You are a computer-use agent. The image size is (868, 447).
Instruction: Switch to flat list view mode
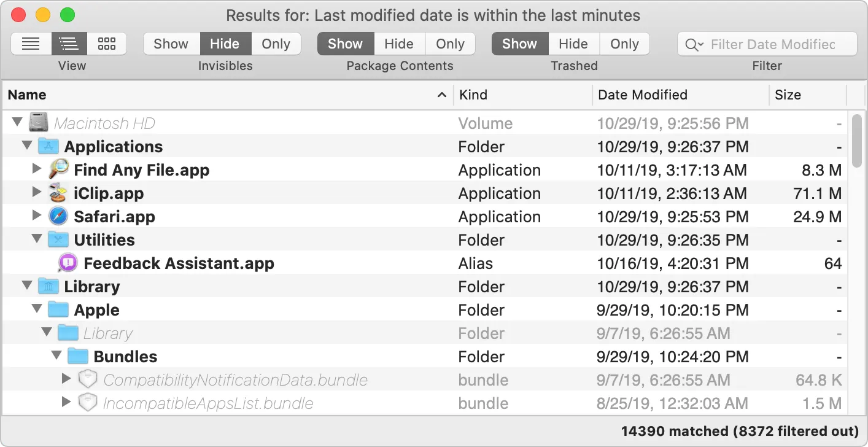tap(31, 44)
